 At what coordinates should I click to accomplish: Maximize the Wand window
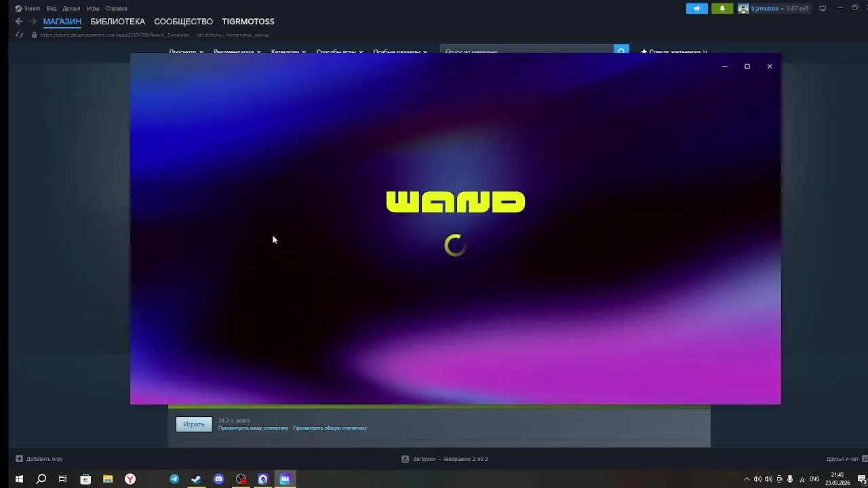point(747,66)
